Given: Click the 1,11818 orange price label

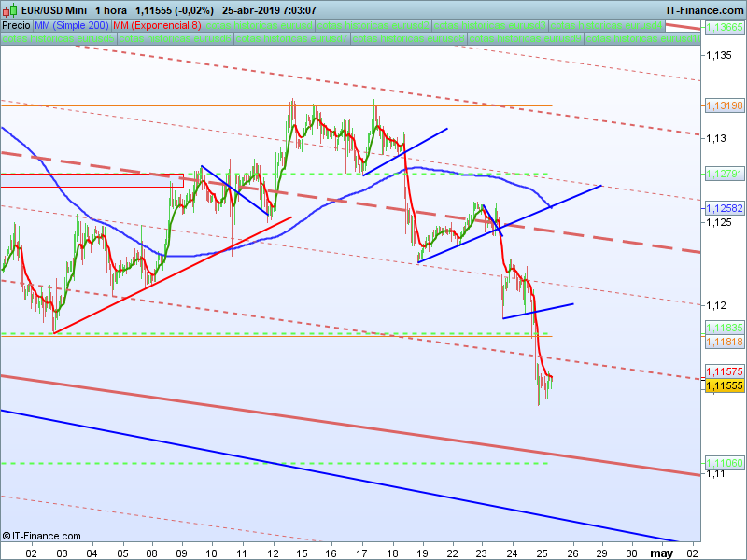Looking at the screenshot, I should pyautogui.click(x=725, y=342).
